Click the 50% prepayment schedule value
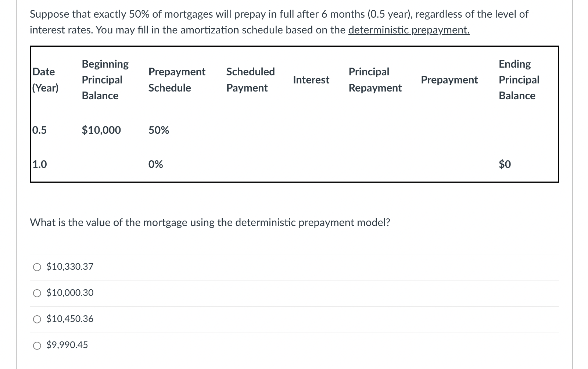This screenshot has height=369, width=588. point(158,130)
